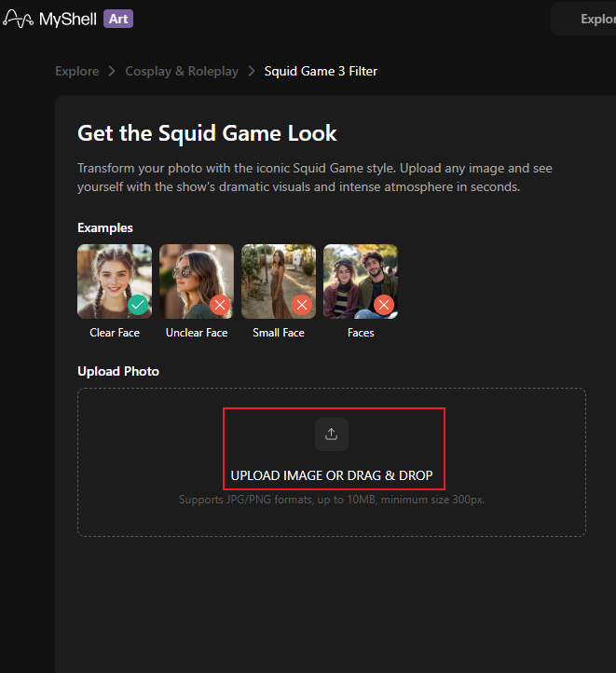Select the Clear Face example thumbnail
The image size is (616, 673).
(115, 282)
